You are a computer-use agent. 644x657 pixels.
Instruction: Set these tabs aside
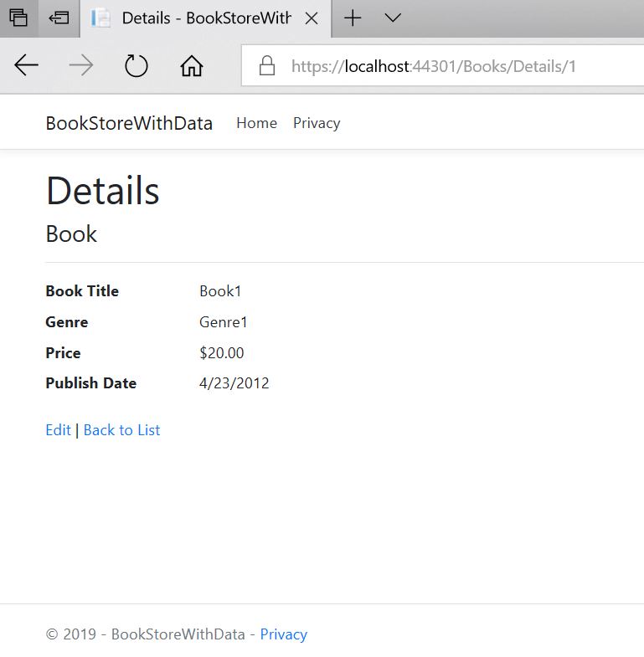pyautogui.click(x=58, y=18)
